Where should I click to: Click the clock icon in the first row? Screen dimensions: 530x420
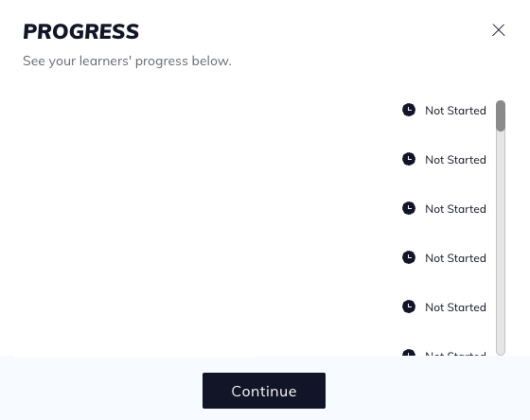409,110
